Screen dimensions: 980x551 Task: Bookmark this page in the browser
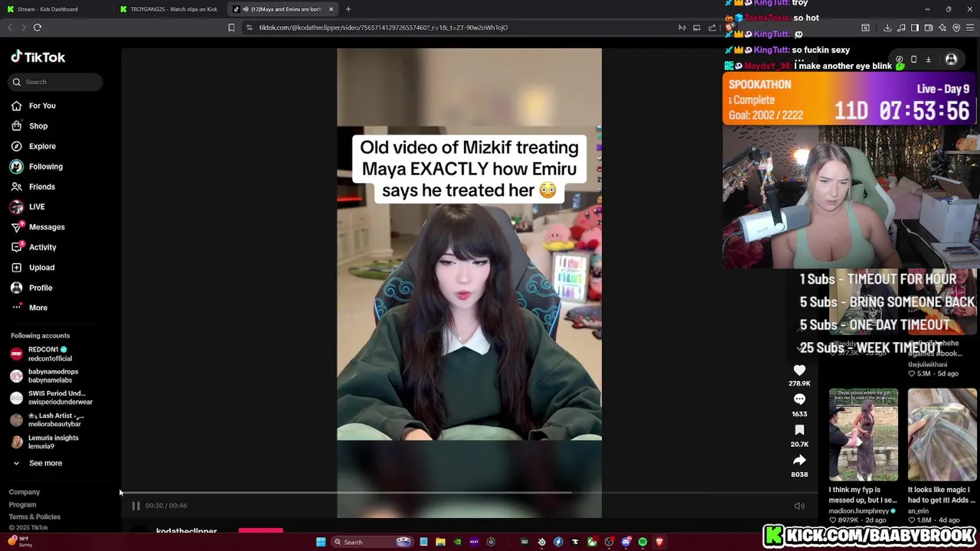point(231,28)
